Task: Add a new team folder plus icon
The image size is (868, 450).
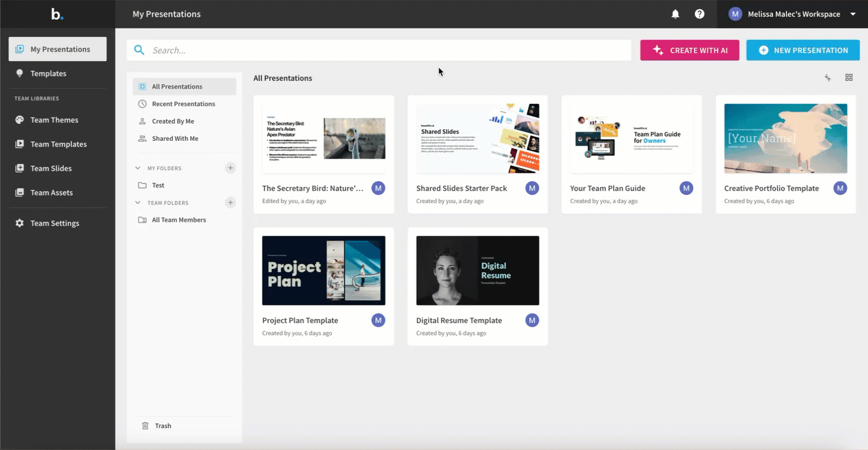Action: [231, 202]
